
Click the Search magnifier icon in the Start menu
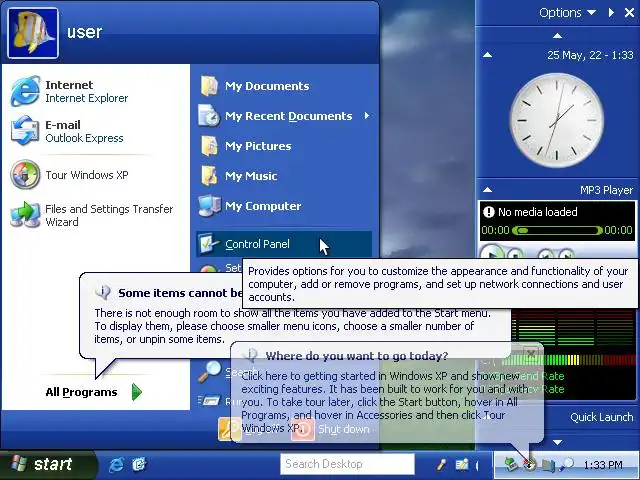[x=209, y=372]
